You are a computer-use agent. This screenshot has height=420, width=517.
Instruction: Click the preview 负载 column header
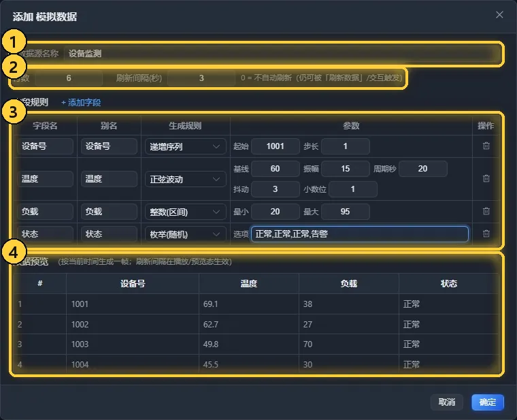pos(349,283)
